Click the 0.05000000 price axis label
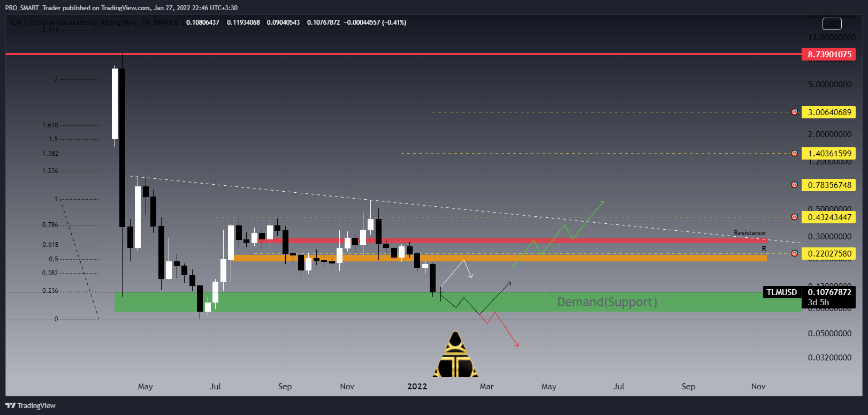The width and height of the screenshot is (868, 415). [x=829, y=334]
